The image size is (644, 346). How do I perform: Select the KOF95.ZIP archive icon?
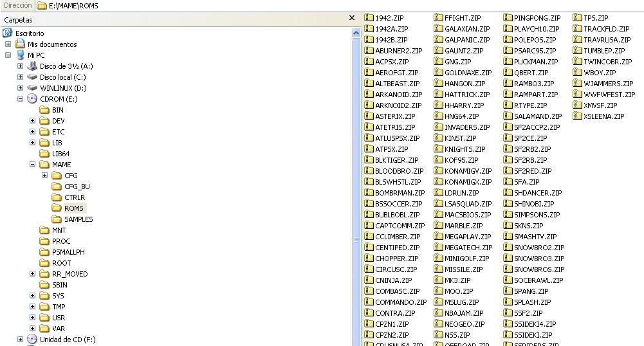pos(438,159)
